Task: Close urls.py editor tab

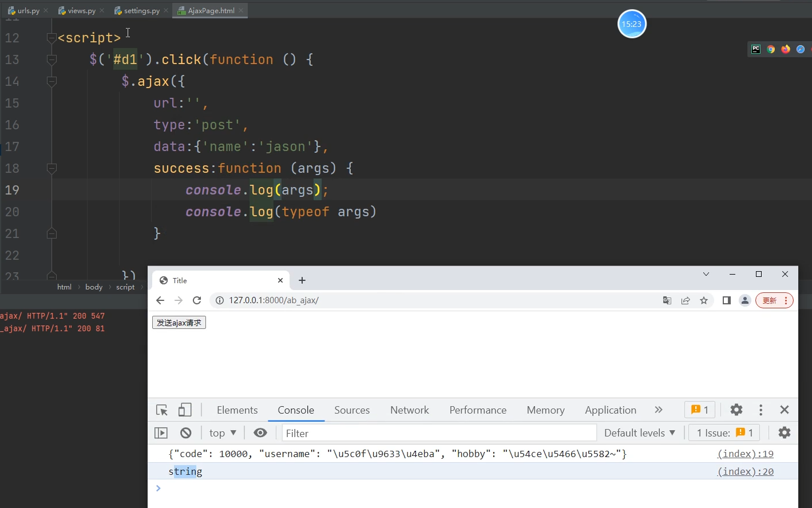Action: tap(46, 10)
